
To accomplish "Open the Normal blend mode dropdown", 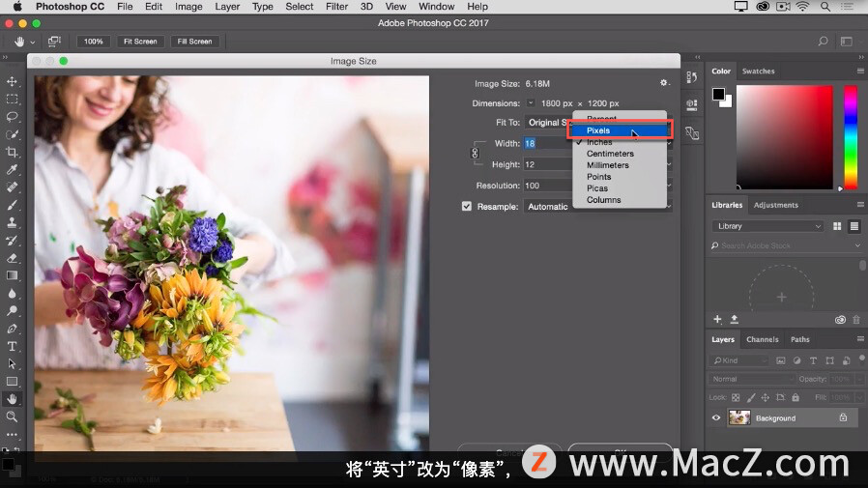I will [752, 379].
